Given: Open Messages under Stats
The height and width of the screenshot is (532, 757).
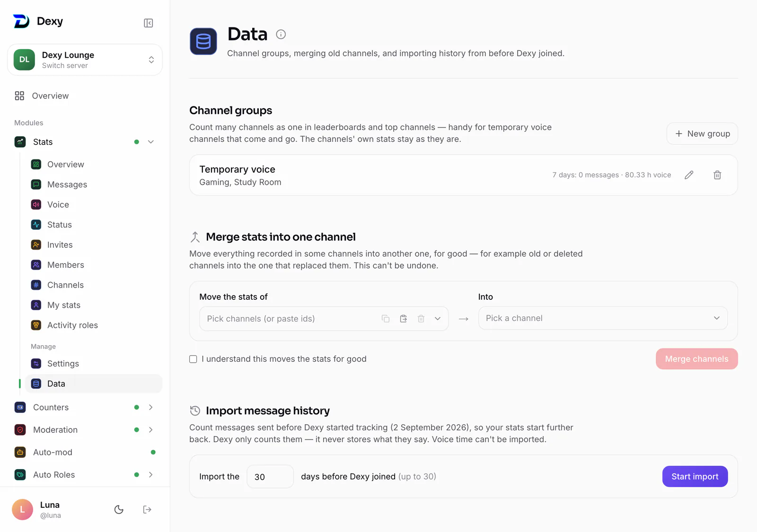Looking at the screenshot, I should pos(94,184).
